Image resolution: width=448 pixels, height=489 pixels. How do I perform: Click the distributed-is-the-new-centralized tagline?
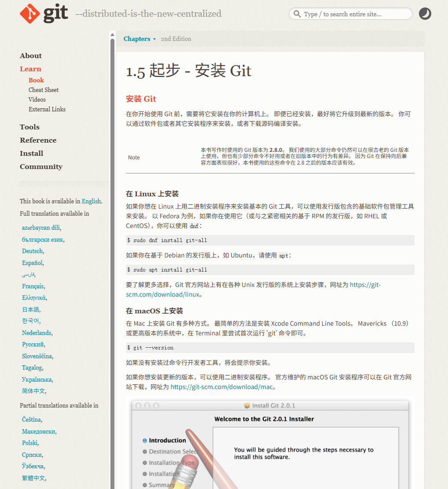pyautogui.click(x=148, y=14)
